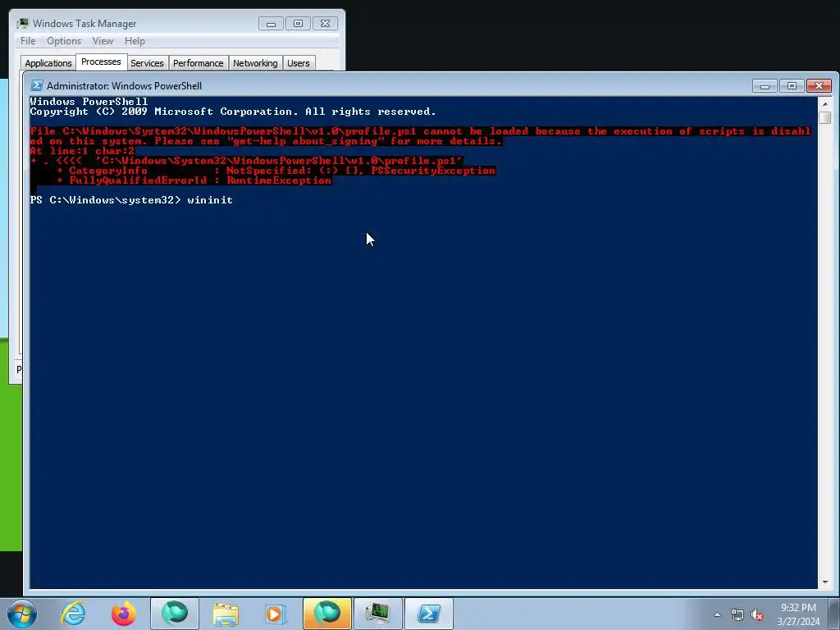Click the first 'Windows PowerShell' console line
Screen dimensions: 840x630
pos(89,101)
